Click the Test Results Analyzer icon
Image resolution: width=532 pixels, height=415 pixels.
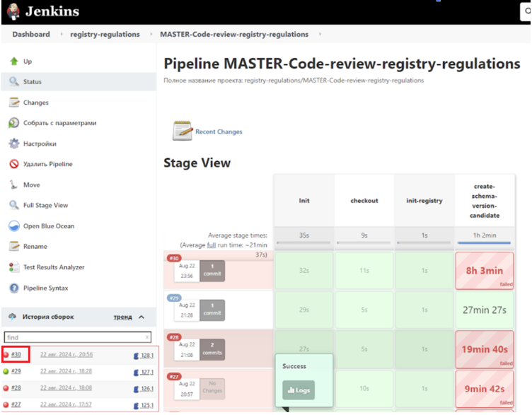pos(14,267)
